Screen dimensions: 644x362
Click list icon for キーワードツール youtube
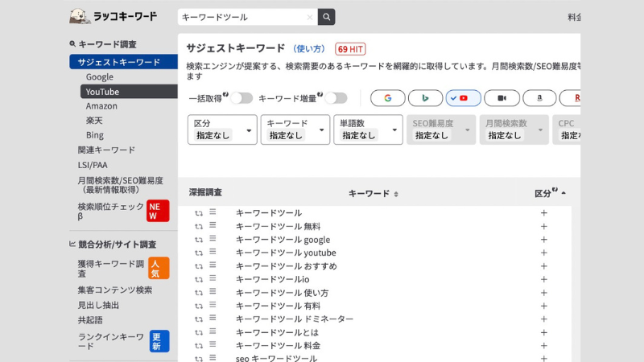(213, 252)
